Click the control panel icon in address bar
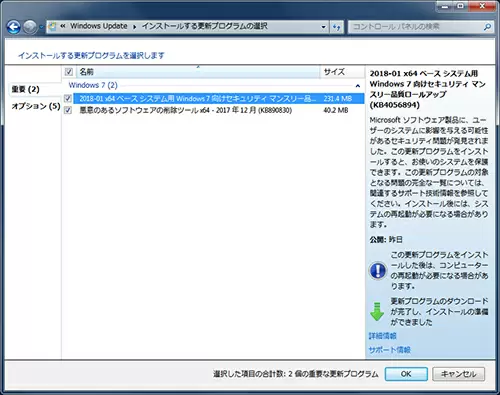 point(52,26)
